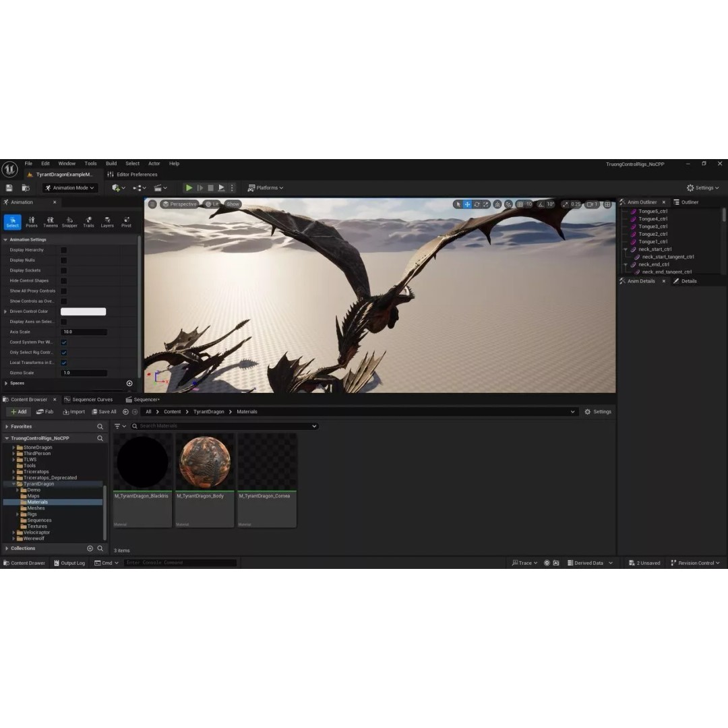Toggle Hide Control Shapes checkbox
Screen dimensions: 728x728
64,281
